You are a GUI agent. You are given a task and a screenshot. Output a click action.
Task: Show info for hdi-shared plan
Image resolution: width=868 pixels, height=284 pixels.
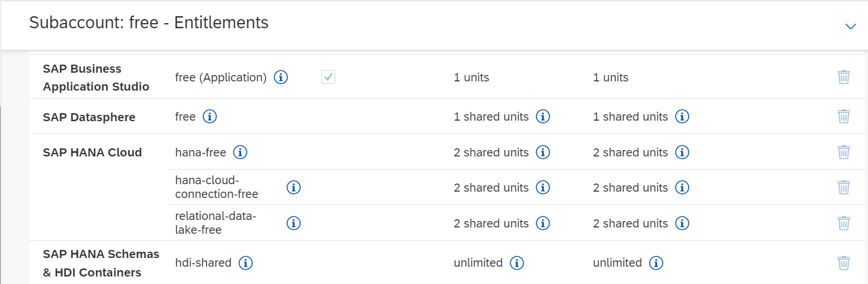[x=246, y=263]
